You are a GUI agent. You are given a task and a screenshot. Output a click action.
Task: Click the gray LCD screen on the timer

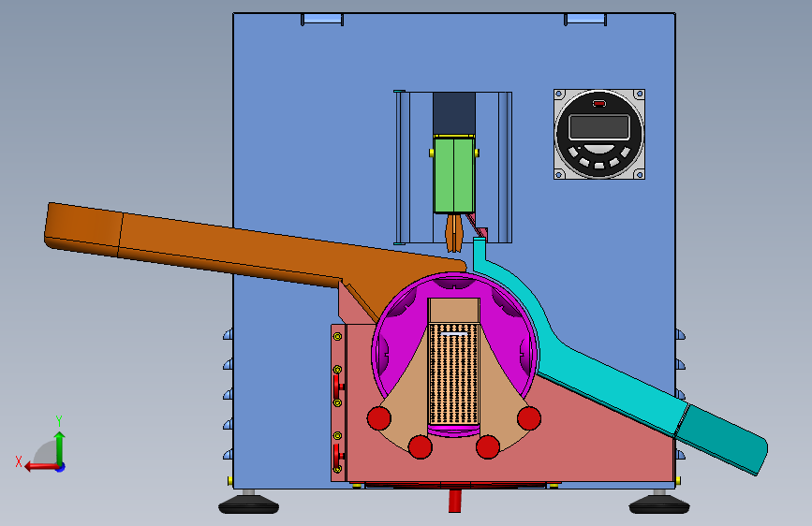click(x=599, y=127)
